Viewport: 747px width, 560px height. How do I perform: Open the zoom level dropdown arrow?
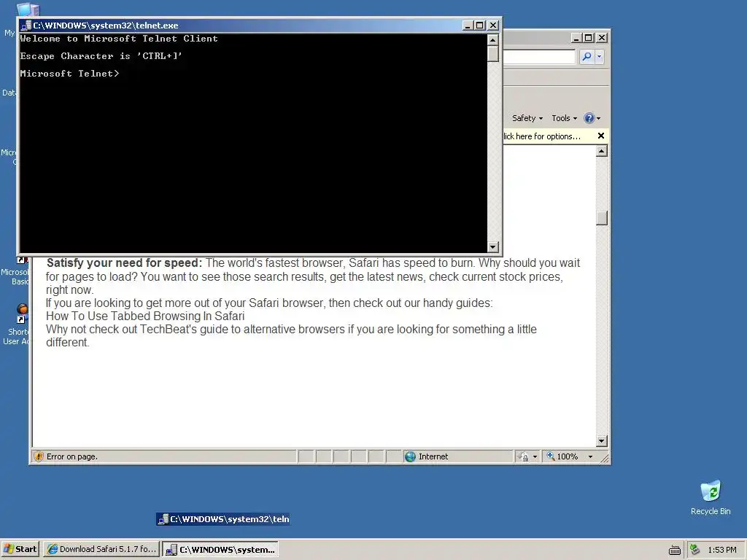coord(590,456)
